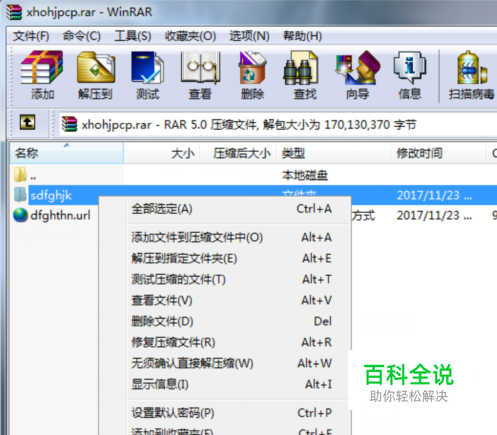Sort by the 压缩后大小 column header
The width and height of the screenshot is (497, 435).
point(238,153)
